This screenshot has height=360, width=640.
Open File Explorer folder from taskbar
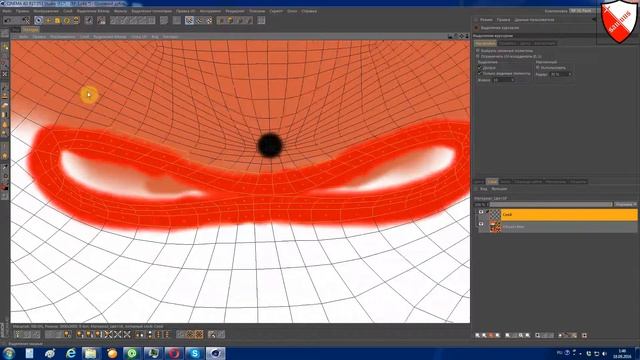(91, 353)
